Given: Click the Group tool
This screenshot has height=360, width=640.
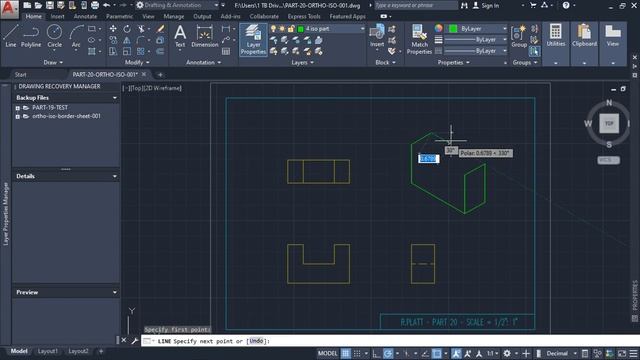Looking at the screenshot, I should (519, 36).
